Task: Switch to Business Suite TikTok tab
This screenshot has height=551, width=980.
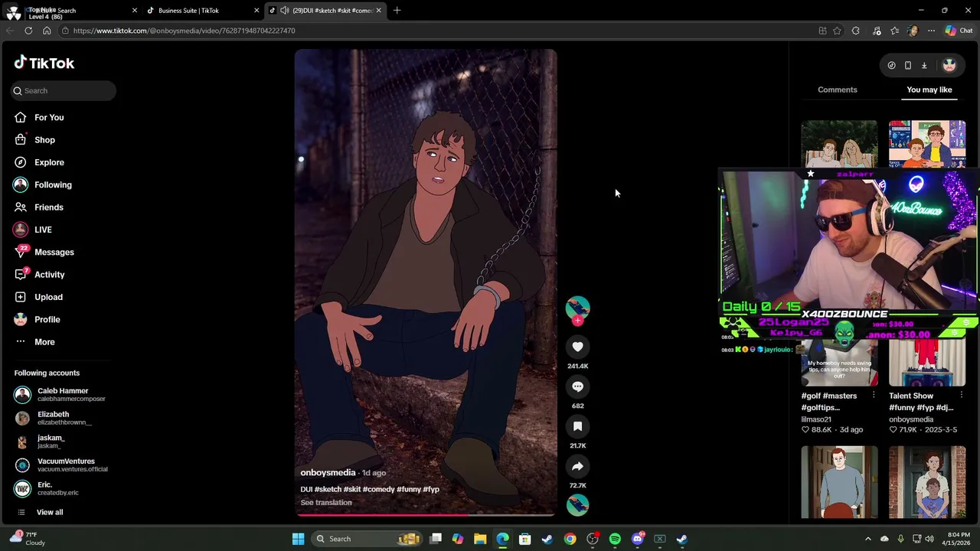Action: tap(201, 10)
